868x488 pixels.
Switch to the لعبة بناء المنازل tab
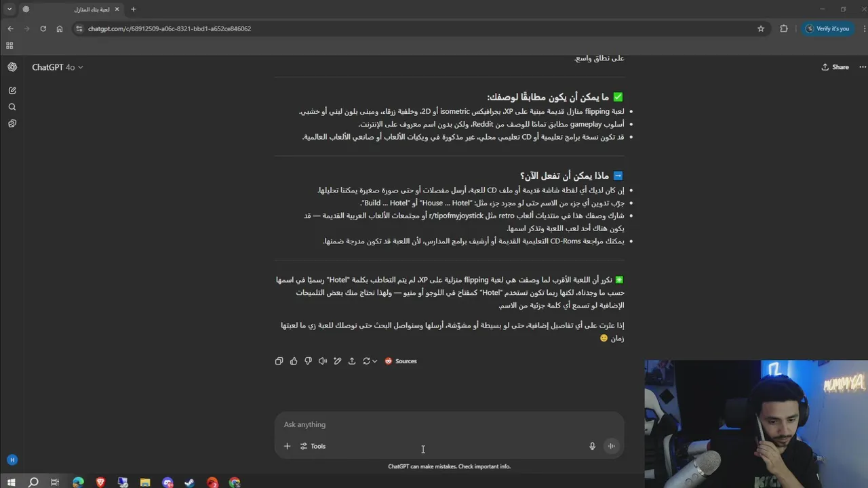coord(73,9)
